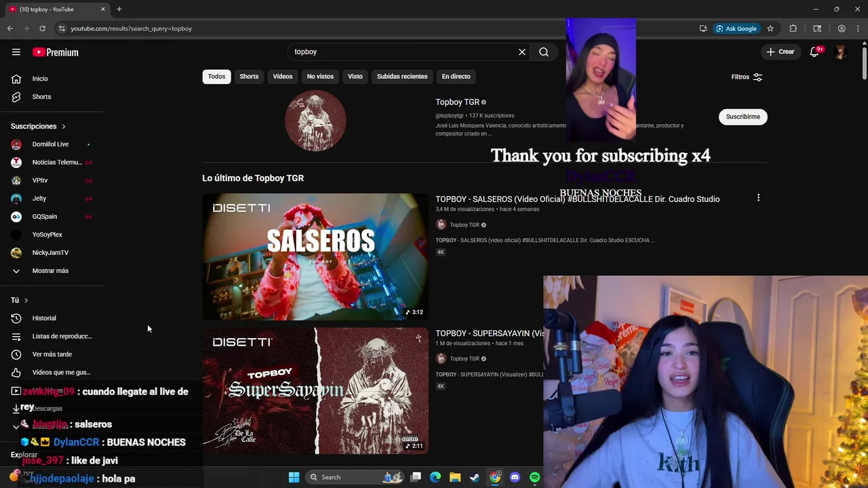Open Noticias Telemundo subscription
Viewport: 868px width, 488px height.
[52, 163]
